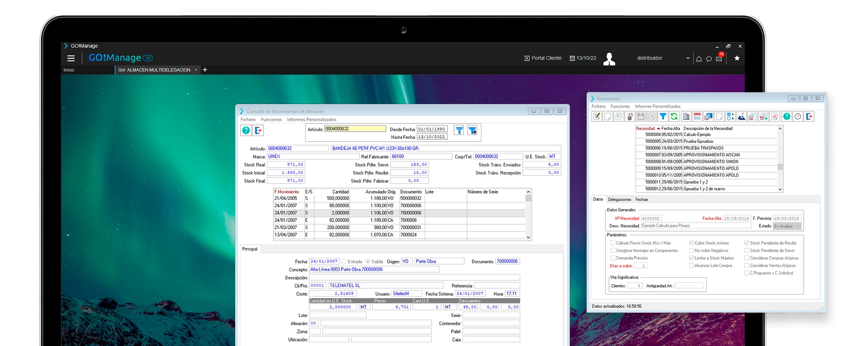
Task: Enable Alcanzar Lote Compra checkbox
Action: pos(691,266)
